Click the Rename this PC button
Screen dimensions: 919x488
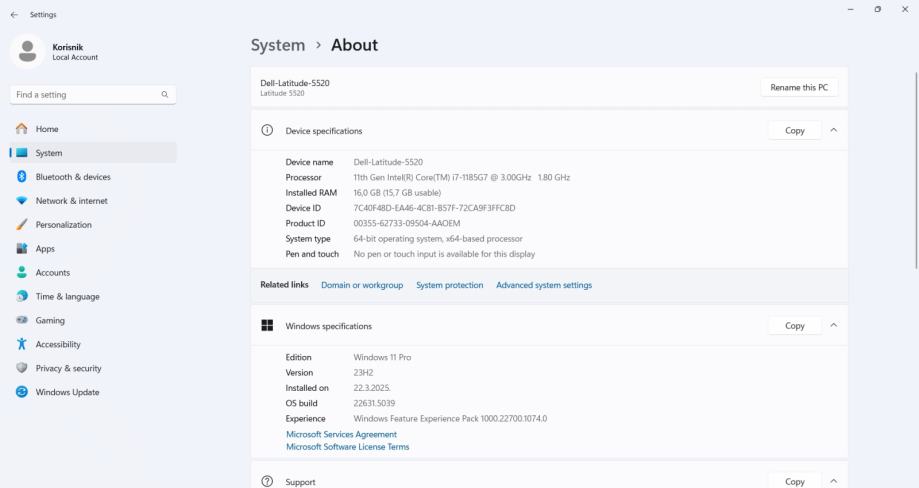tap(799, 88)
